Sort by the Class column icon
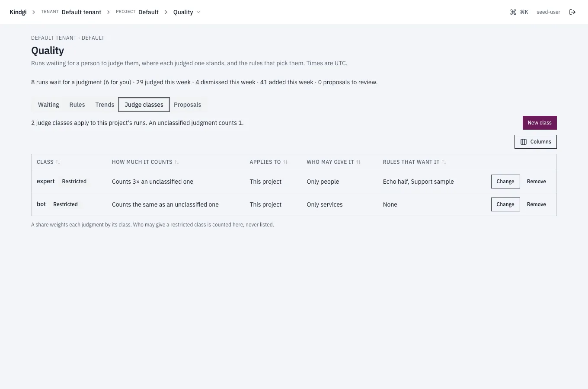The image size is (588, 389). (58, 162)
